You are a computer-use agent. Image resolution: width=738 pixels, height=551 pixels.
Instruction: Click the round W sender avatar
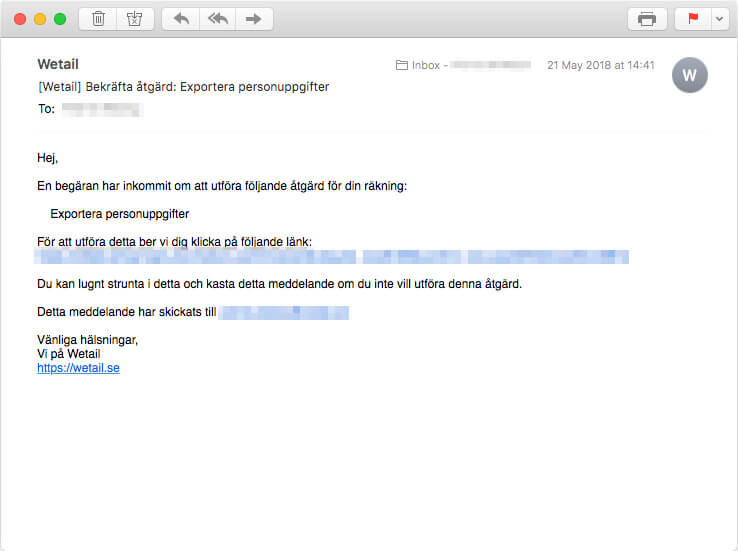click(690, 75)
